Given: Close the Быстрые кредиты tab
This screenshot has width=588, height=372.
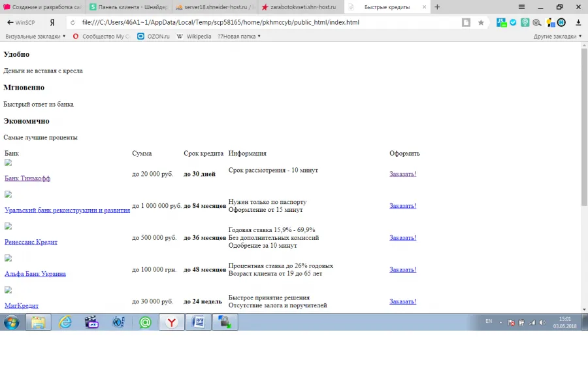Looking at the screenshot, I should click(424, 7).
